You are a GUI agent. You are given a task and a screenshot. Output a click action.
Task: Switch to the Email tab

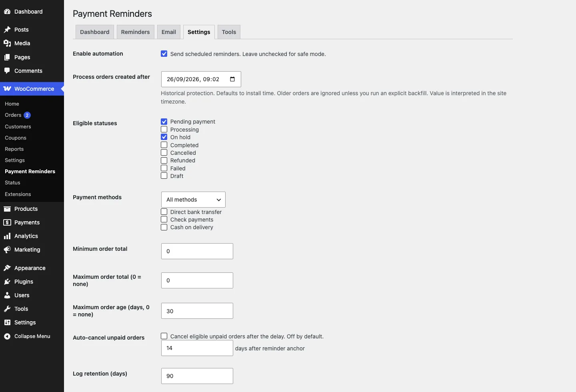pyautogui.click(x=169, y=32)
